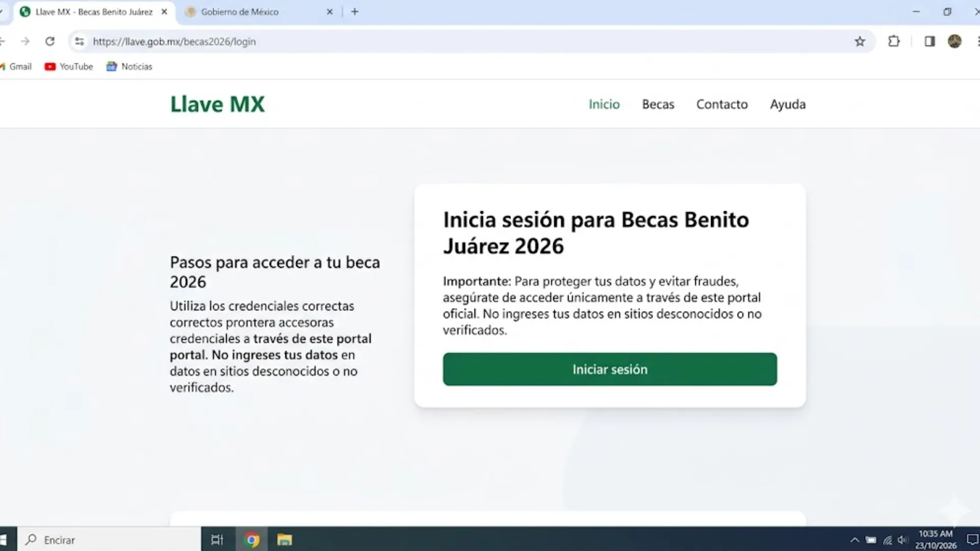Click the Inicia sesión para Becas Benito Juárez 2026 heading

596,233
